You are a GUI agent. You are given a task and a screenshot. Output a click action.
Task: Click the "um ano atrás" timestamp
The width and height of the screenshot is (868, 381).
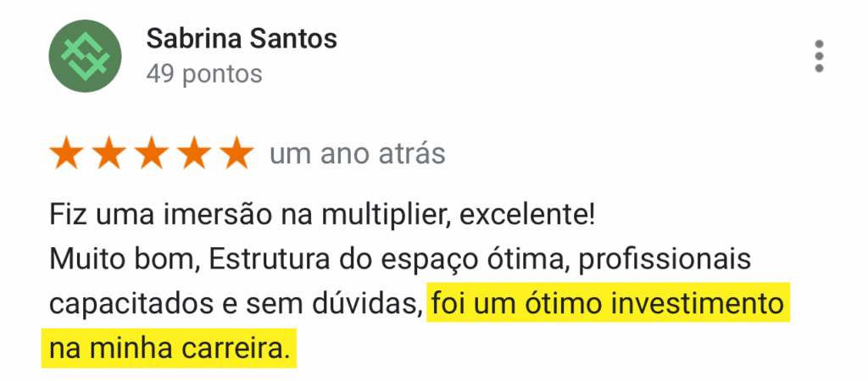pos(357,154)
